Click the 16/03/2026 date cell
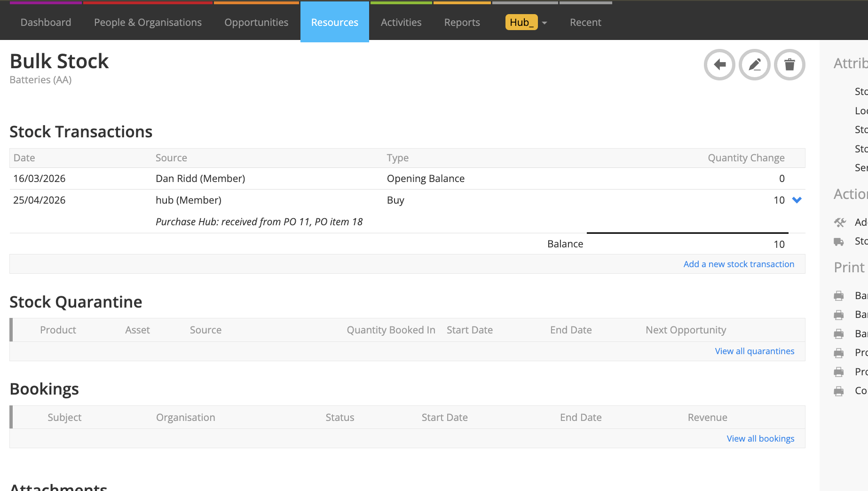Screen dimensions: 868x491 pyautogui.click(x=39, y=178)
